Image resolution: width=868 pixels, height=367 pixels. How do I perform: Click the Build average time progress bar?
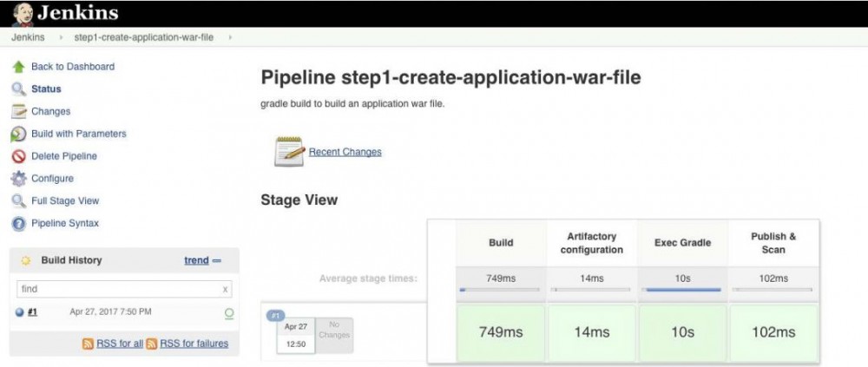click(x=499, y=290)
